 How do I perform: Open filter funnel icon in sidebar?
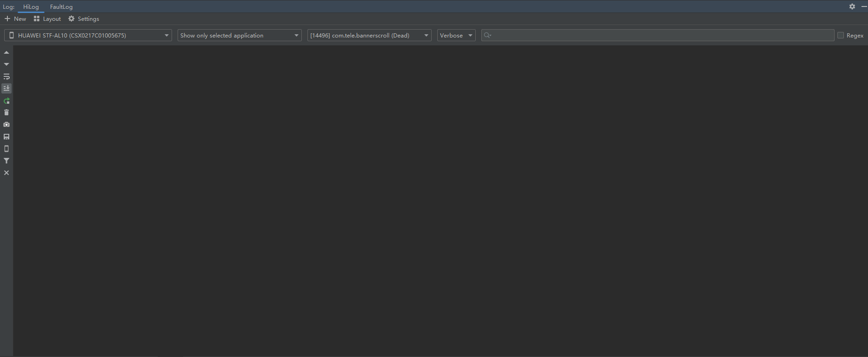pyautogui.click(x=6, y=161)
